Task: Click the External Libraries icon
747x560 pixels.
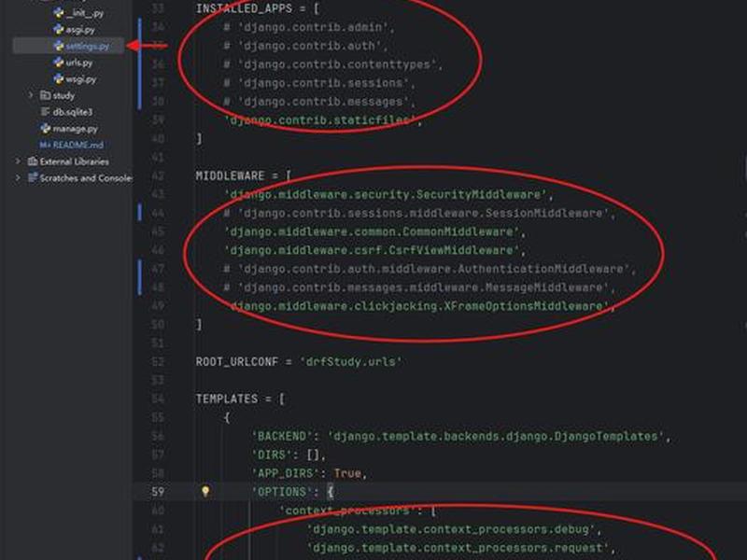Action: (33, 161)
